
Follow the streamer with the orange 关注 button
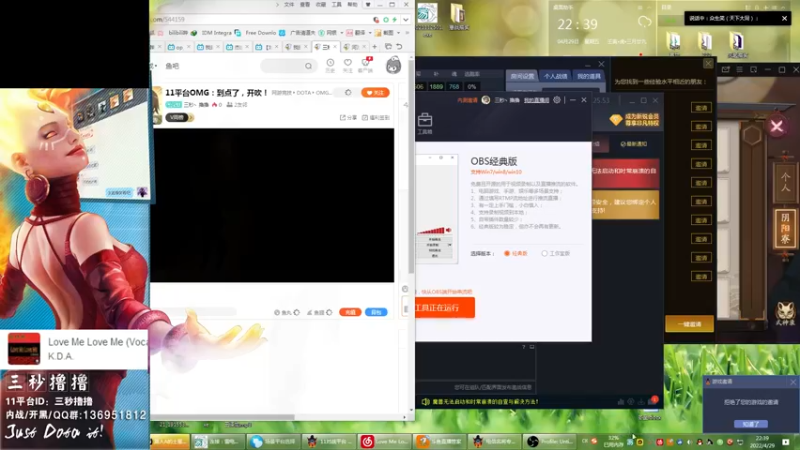click(x=375, y=93)
